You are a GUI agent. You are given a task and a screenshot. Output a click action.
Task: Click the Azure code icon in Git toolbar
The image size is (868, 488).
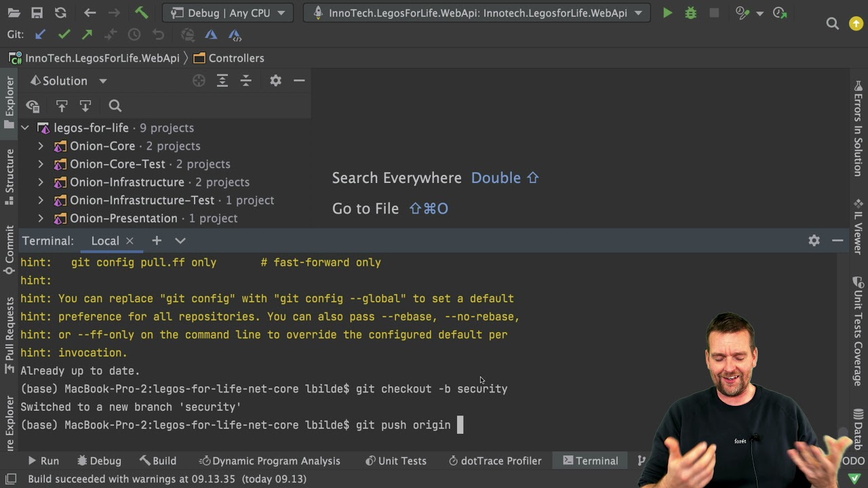235,35
